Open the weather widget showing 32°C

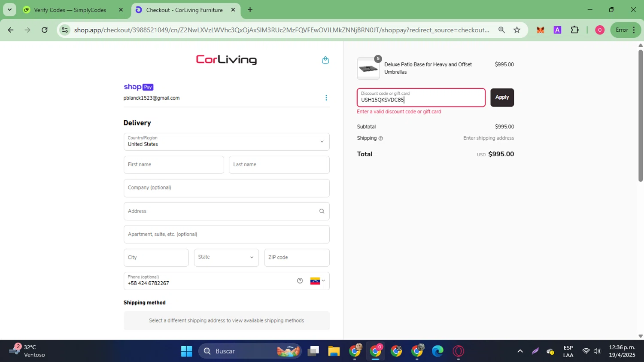28,351
